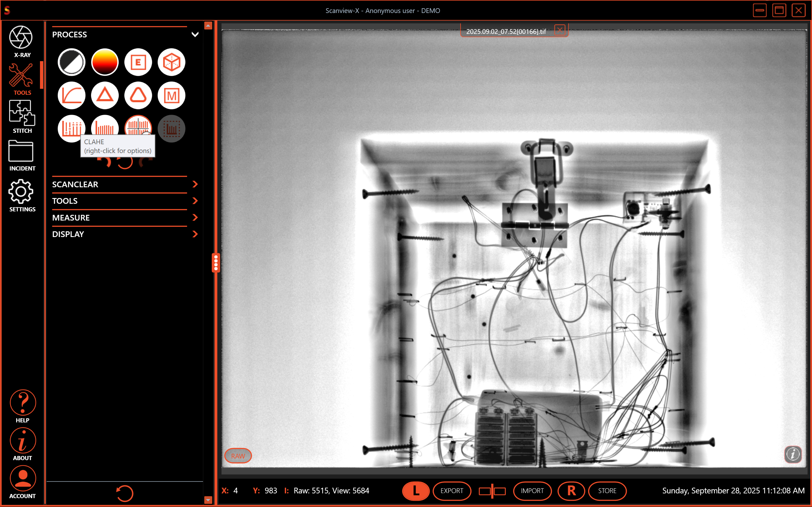Image resolution: width=812 pixels, height=507 pixels.
Task: Expand the SCANCLEAR section
Action: point(195,184)
